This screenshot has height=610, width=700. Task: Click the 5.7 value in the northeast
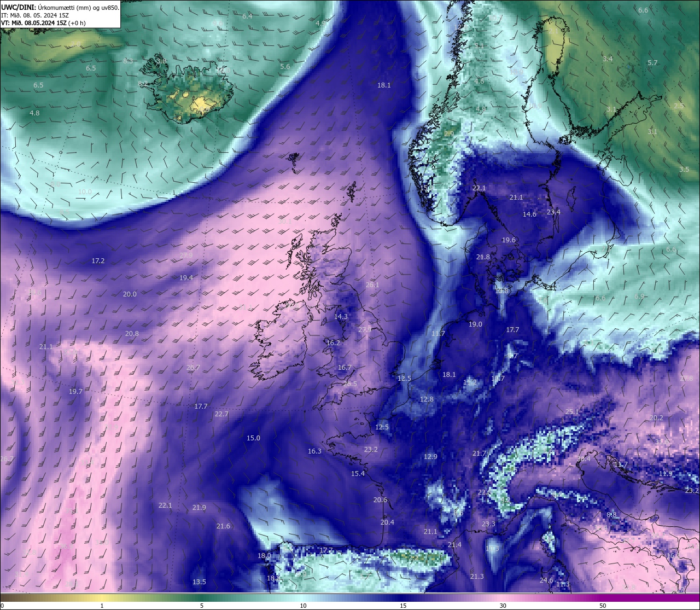(x=652, y=63)
